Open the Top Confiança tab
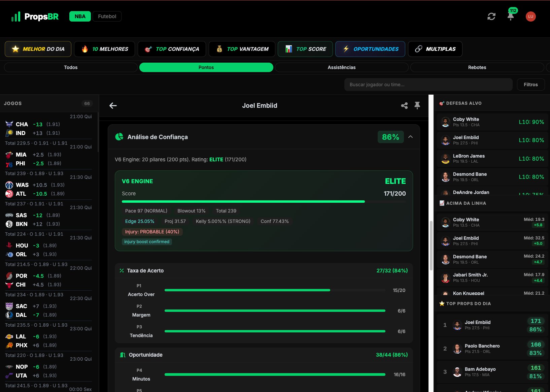This screenshot has height=392, width=550. [172, 49]
